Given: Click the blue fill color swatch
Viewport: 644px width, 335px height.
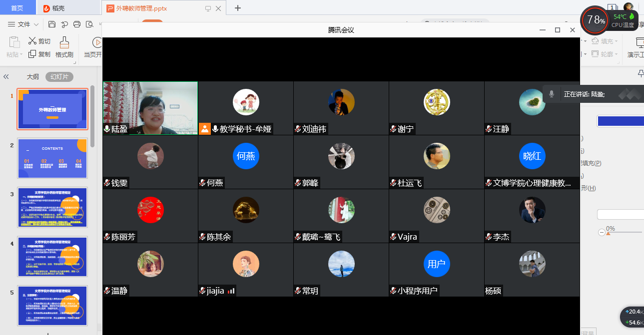Looking at the screenshot, I should pos(620,121).
